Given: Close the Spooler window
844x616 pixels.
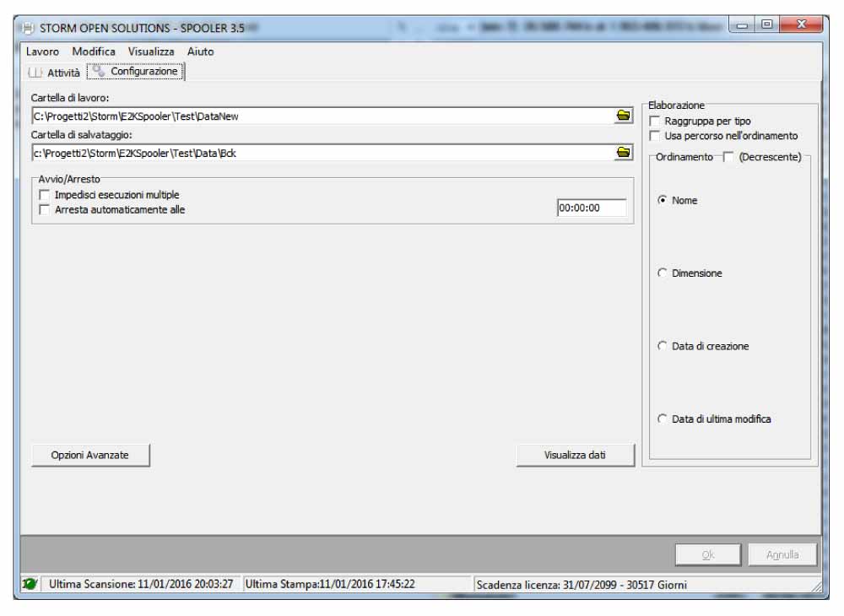Looking at the screenshot, I should (x=801, y=24).
